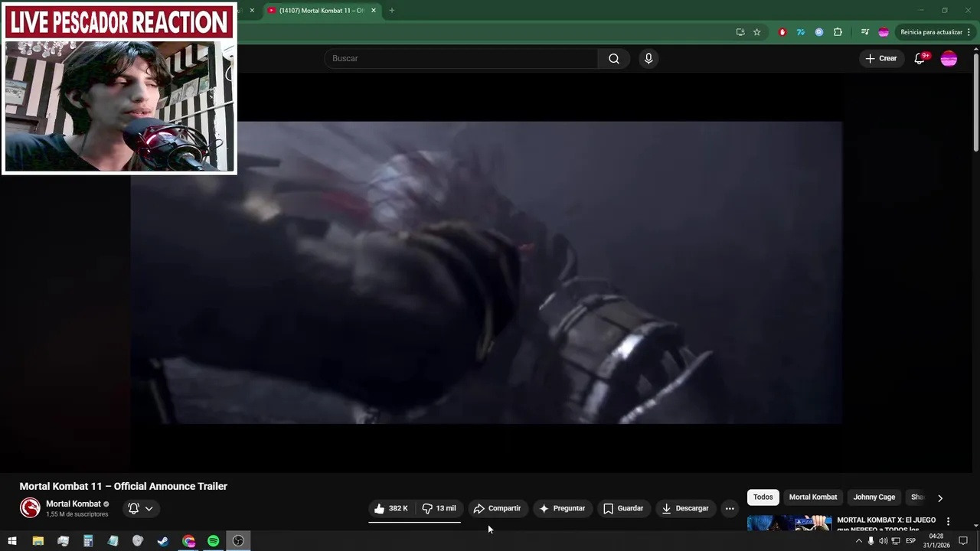The image size is (980, 551).
Task: Change the ESP input language
Action: [911, 541]
